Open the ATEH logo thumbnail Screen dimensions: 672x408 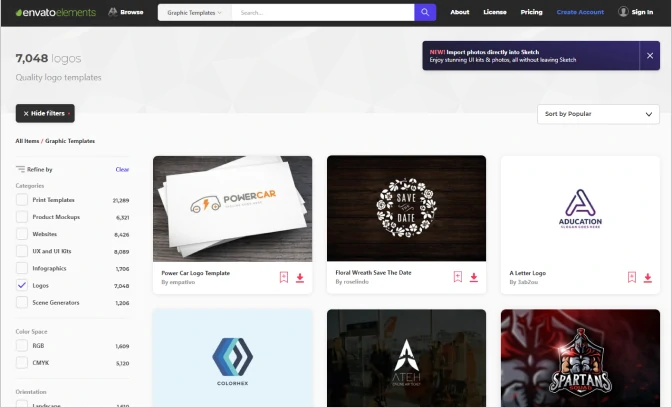pos(406,358)
